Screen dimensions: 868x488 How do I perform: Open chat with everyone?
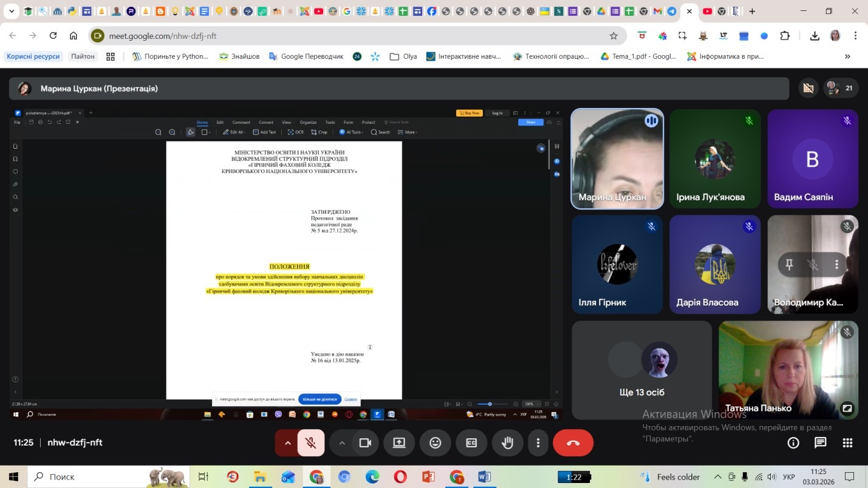click(820, 443)
